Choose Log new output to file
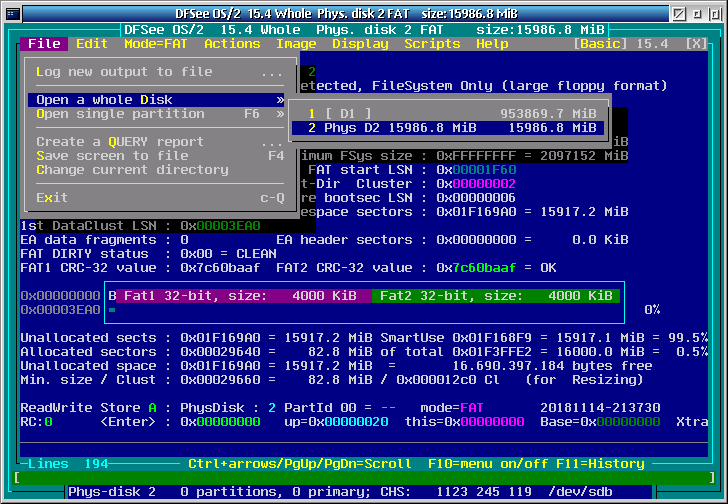Viewport: 728px width, 504px height. [160, 72]
